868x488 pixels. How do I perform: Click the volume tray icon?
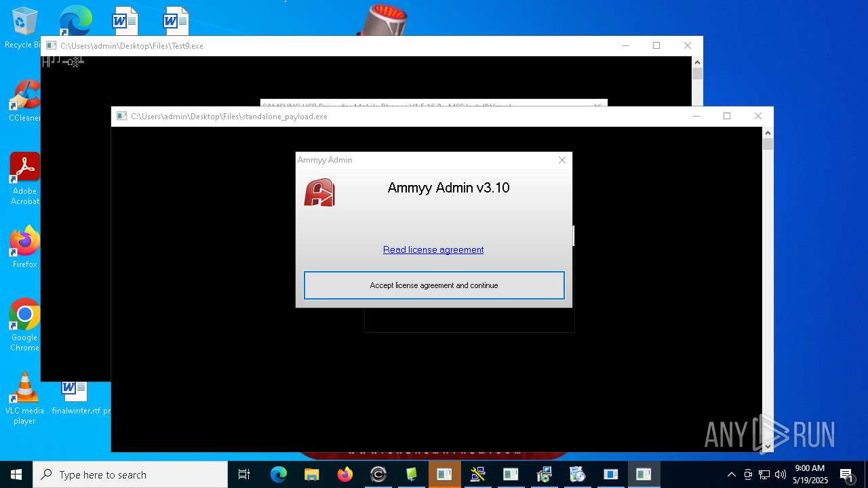pos(781,474)
